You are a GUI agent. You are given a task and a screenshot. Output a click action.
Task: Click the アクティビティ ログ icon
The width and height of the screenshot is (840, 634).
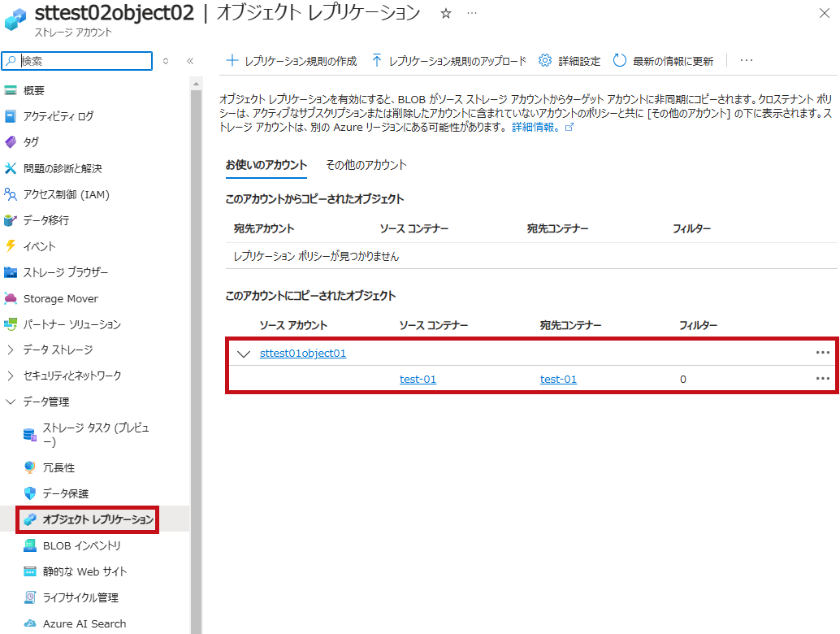pos(11,116)
